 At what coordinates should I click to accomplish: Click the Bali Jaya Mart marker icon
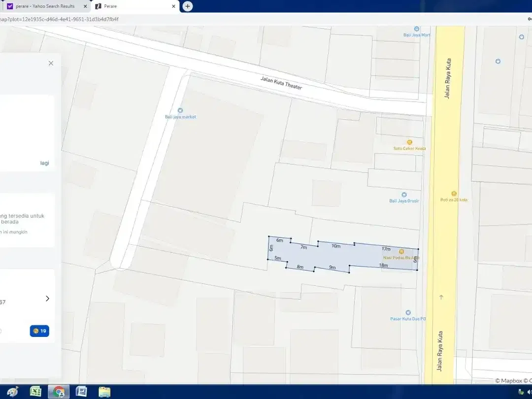[x=417, y=29]
